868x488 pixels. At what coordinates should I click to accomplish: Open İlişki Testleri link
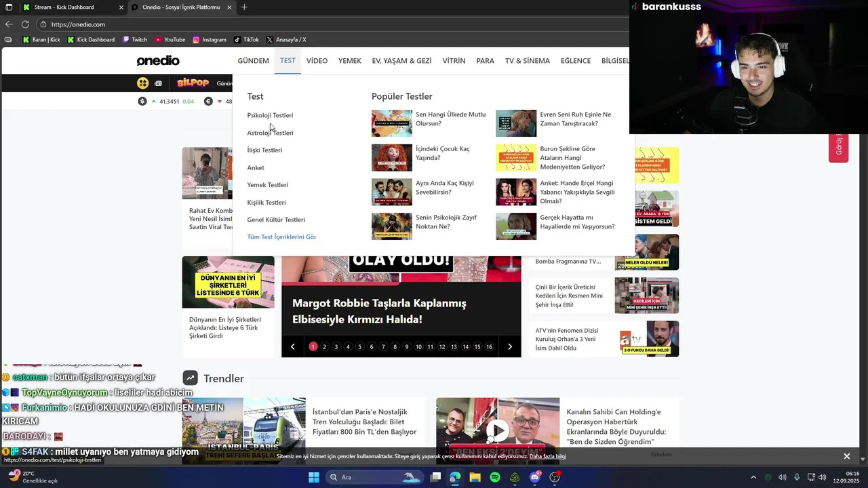[264, 150]
